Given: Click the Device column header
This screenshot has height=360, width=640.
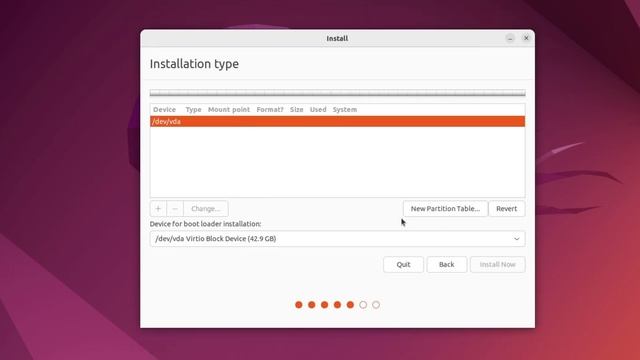Looking at the screenshot, I should pos(164,109).
